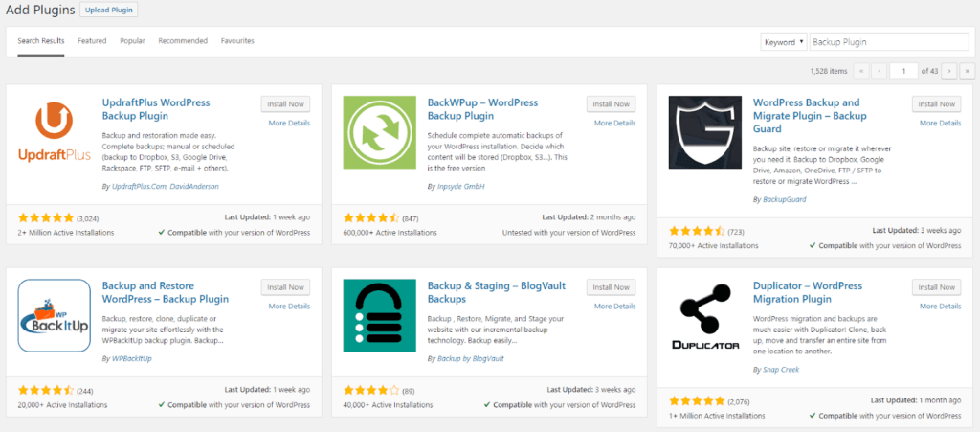Open the BackupGuard author link
The height and width of the screenshot is (432, 980).
(x=785, y=199)
